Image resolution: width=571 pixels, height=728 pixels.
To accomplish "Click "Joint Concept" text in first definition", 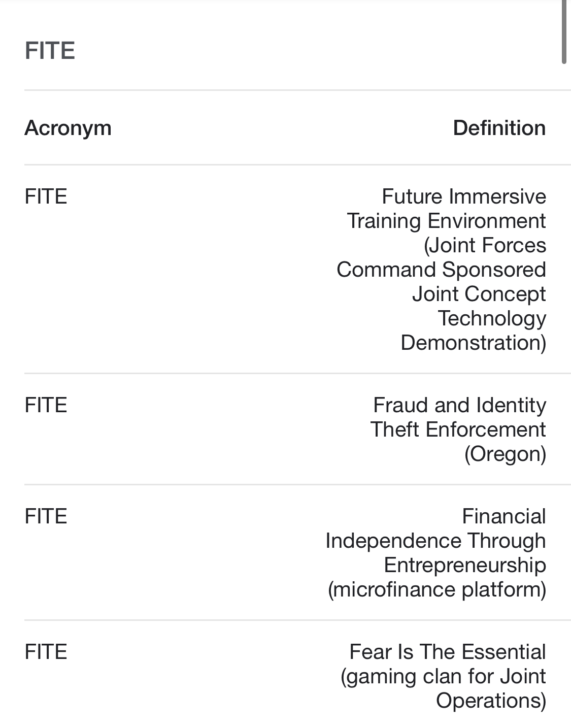I will (x=479, y=294).
